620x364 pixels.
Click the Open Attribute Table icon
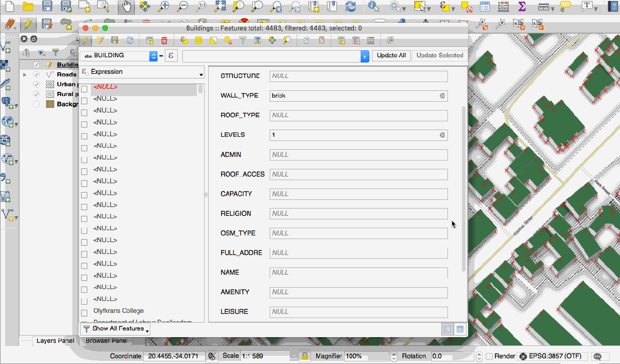pyautogui.click(x=485, y=7)
